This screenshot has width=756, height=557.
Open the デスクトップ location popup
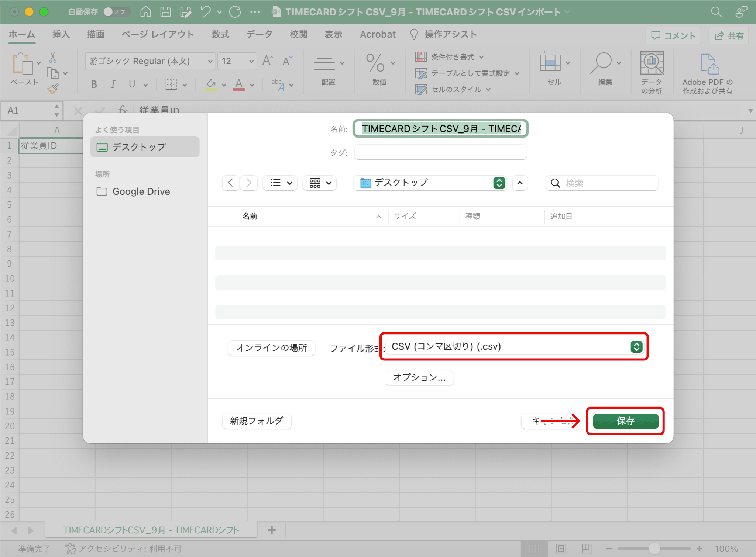(430, 183)
